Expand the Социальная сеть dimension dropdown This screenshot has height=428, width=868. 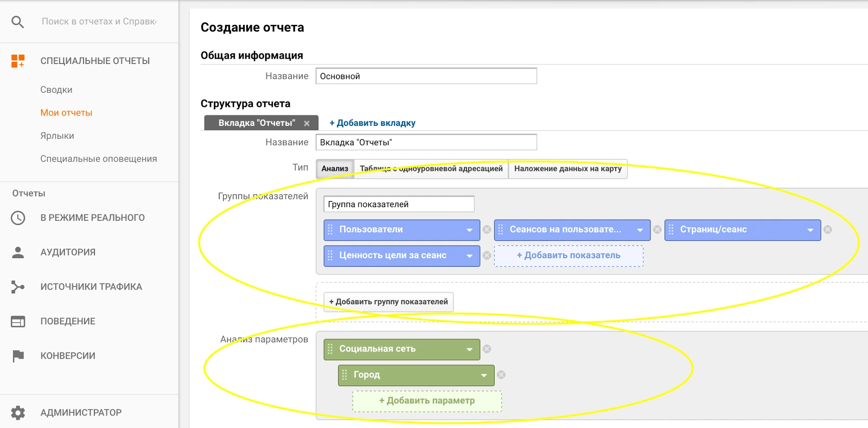(x=469, y=349)
